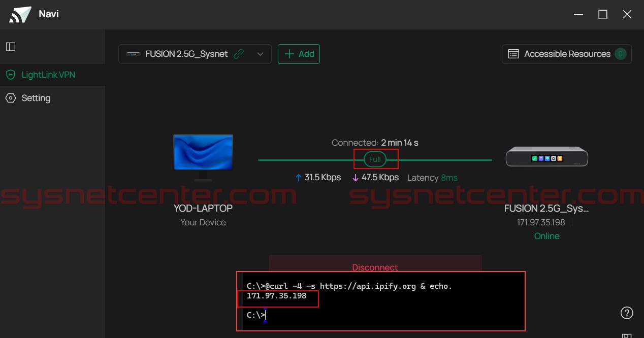Click the Accessible Resources count badge
644x338 pixels.
pos(620,54)
